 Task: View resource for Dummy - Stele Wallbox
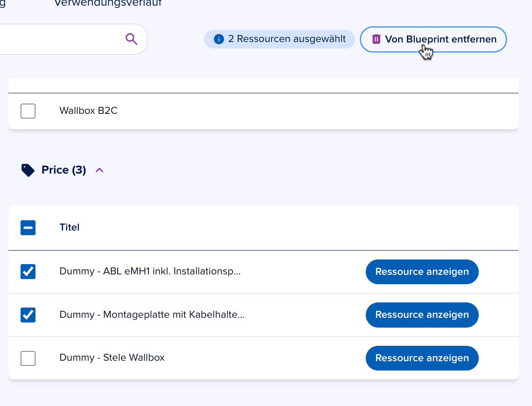click(422, 358)
